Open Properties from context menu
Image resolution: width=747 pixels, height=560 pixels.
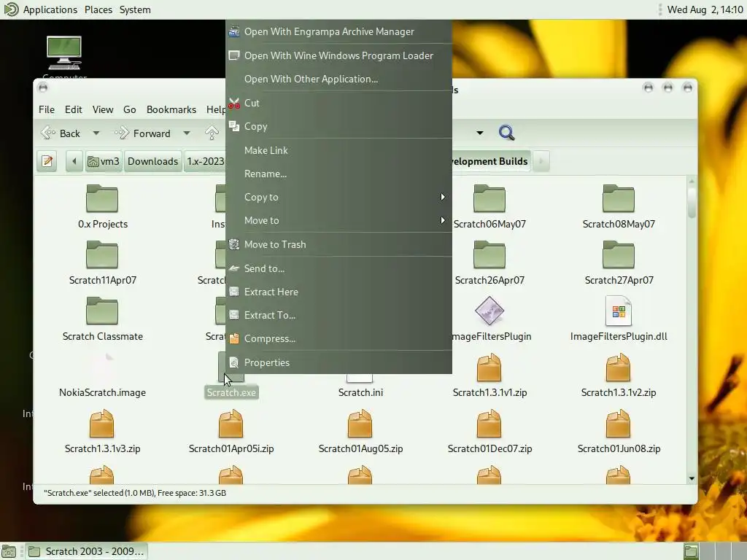(338, 362)
